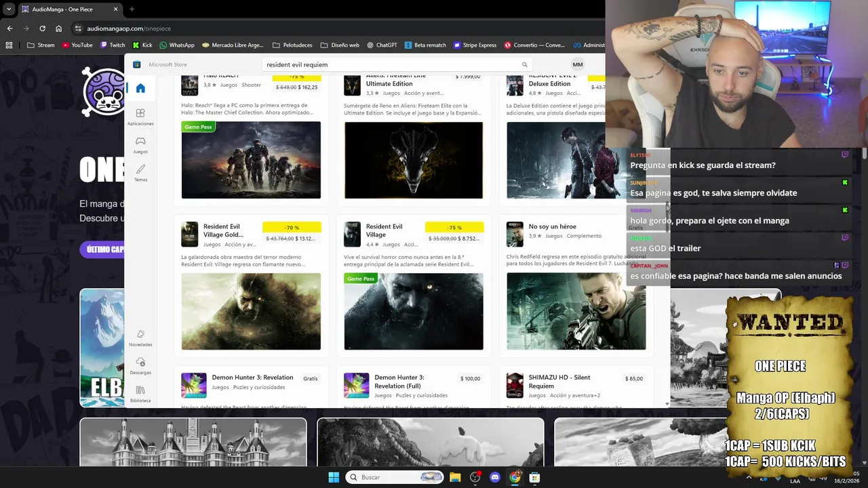
Task: Open the Stream bookmarks folder
Action: [x=41, y=45]
